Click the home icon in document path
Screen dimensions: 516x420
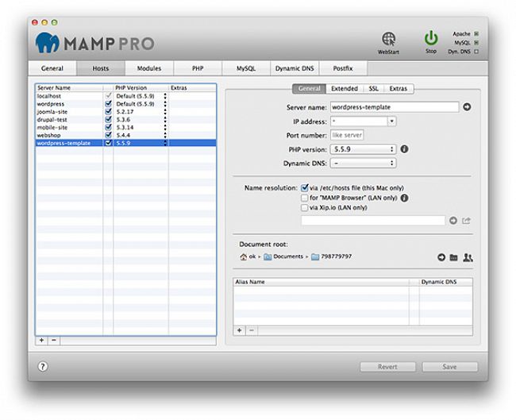243,256
